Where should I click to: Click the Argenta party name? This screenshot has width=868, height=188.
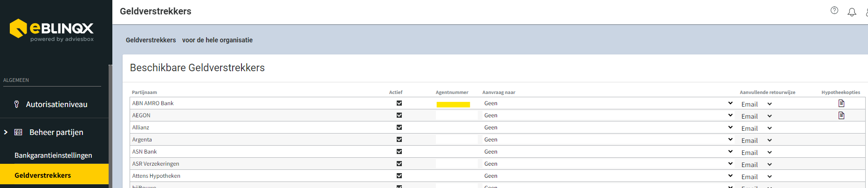(142, 140)
